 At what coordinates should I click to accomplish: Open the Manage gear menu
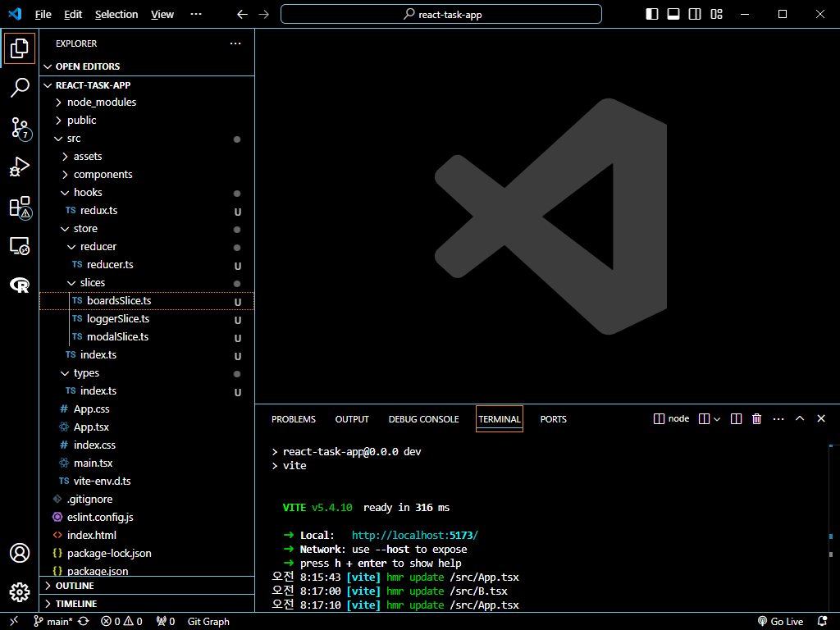[20, 592]
